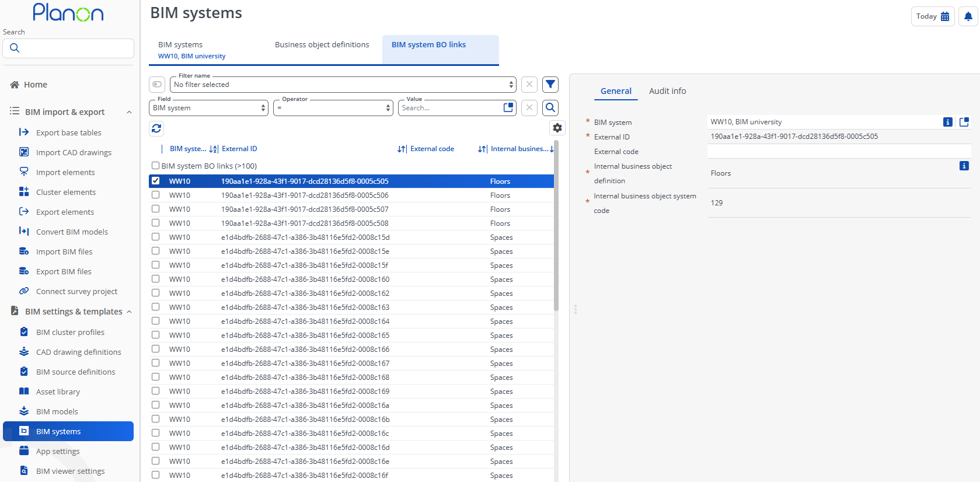Open Export base tables
This screenshot has height=482, width=980.
68,132
